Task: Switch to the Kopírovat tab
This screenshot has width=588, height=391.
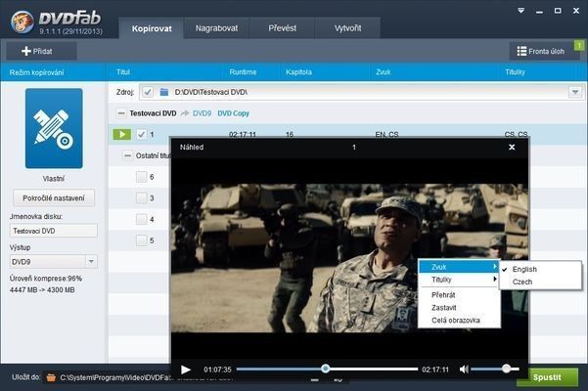Action: (x=152, y=28)
